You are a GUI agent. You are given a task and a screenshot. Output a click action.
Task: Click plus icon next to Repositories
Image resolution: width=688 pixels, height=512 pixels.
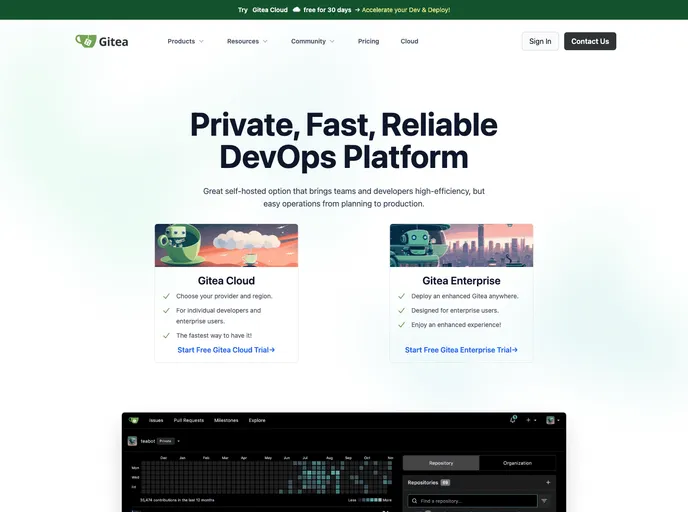(x=548, y=483)
